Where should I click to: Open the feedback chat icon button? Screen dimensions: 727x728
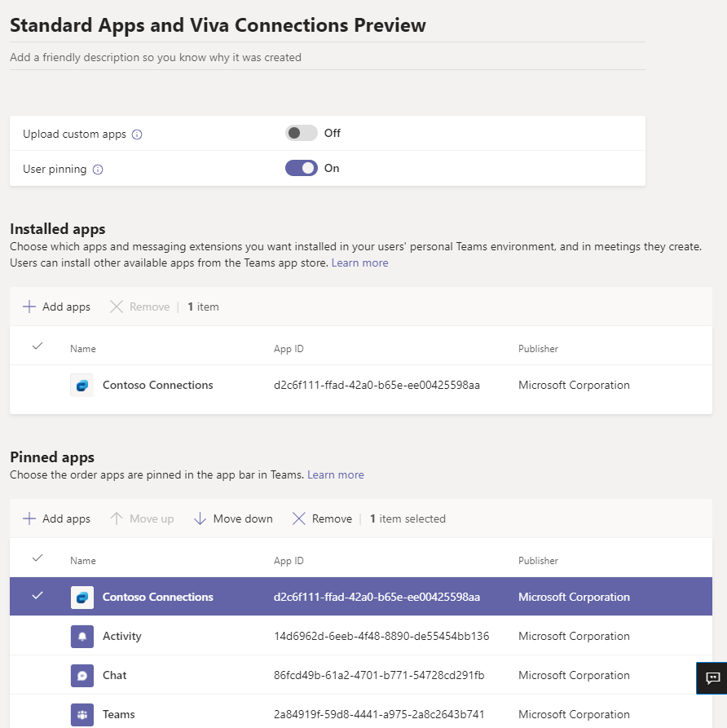712,677
